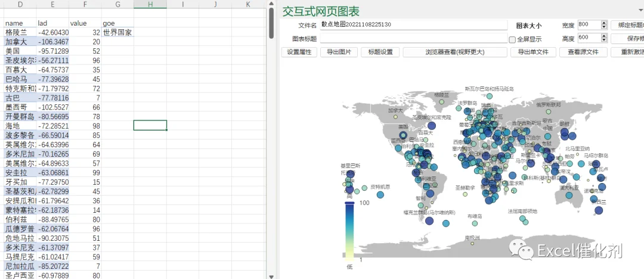Click the 'lad' header cell
The width and height of the screenshot is (644, 279).
pos(52,23)
